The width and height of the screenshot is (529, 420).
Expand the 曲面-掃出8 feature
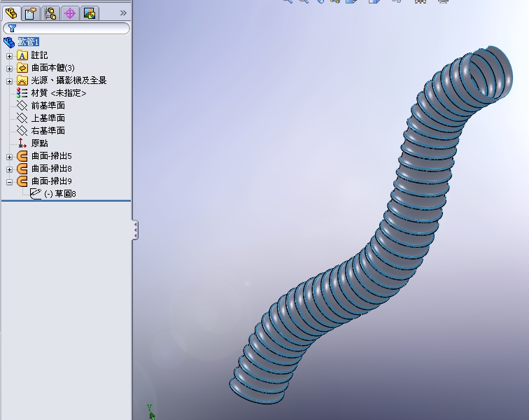coord(10,169)
